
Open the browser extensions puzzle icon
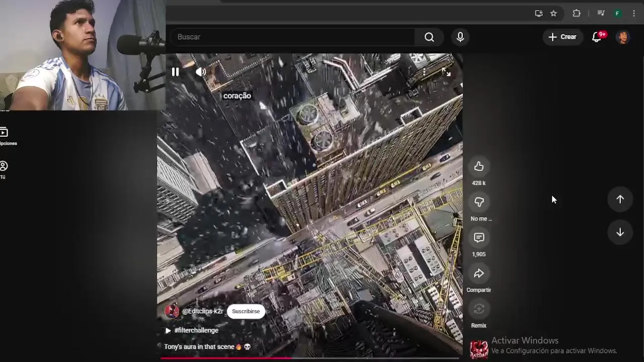coord(577,14)
